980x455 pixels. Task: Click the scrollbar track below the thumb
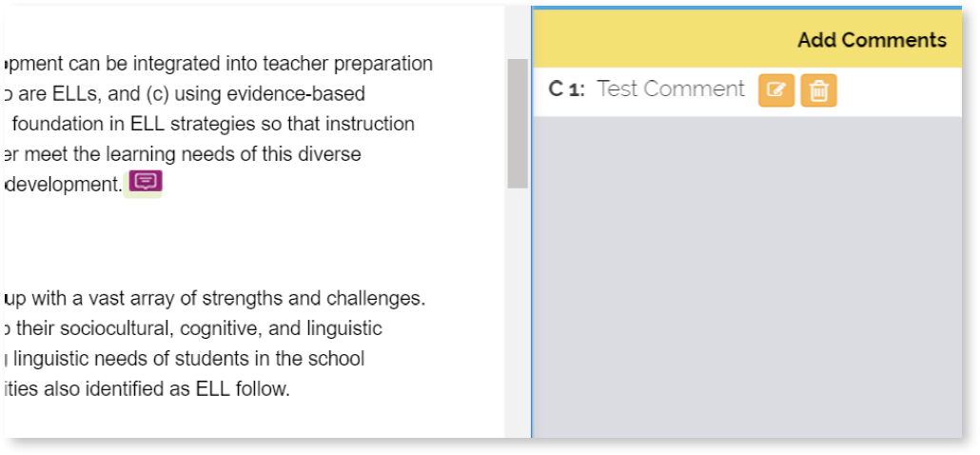pyautogui.click(x=518, y=314)
